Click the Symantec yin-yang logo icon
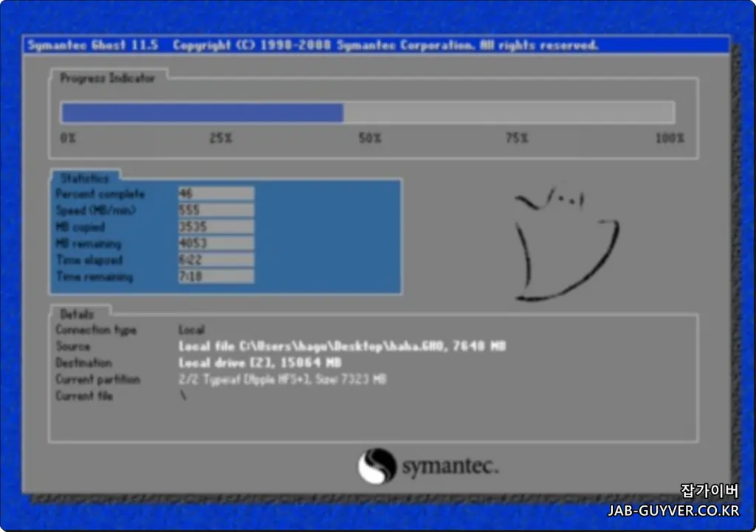 377,466
